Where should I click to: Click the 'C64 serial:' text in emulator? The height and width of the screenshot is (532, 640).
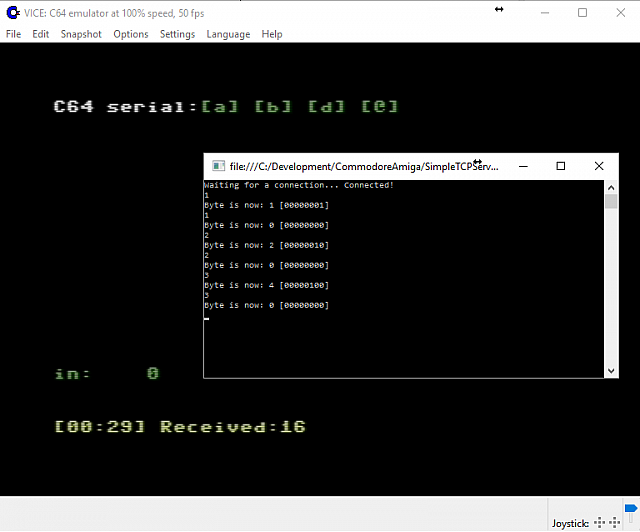point(126,107)
